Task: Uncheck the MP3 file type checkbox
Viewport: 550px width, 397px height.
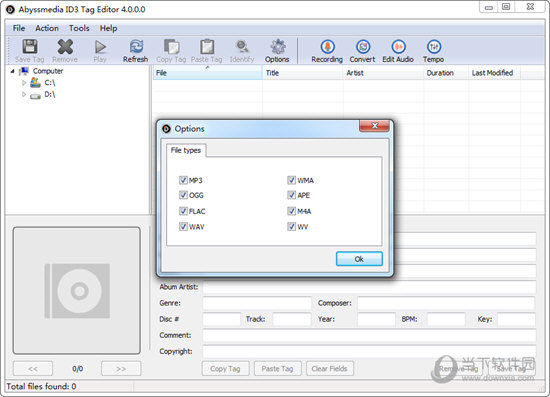Action: (x=183, y=180)
